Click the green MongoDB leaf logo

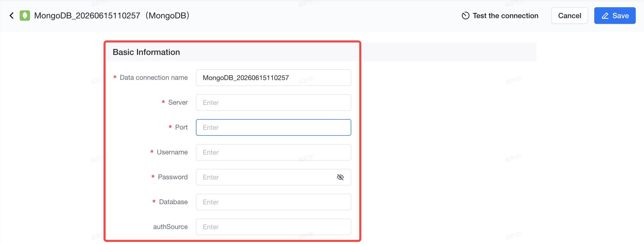(x=25, y=16)
